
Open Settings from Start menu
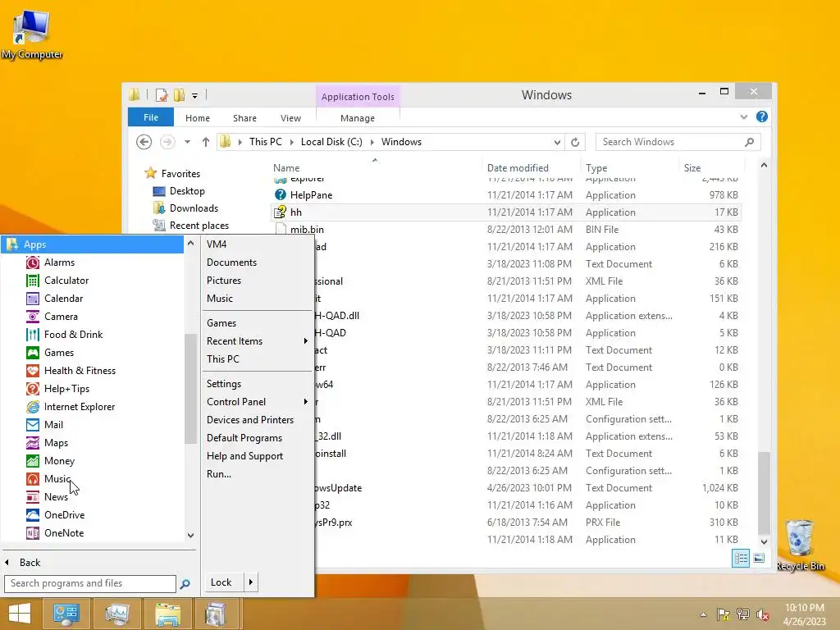[x=224, y=384]
